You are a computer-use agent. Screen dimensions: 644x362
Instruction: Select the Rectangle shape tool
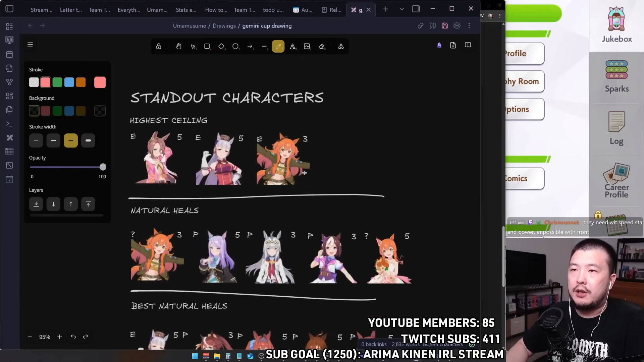click(207, 47)
